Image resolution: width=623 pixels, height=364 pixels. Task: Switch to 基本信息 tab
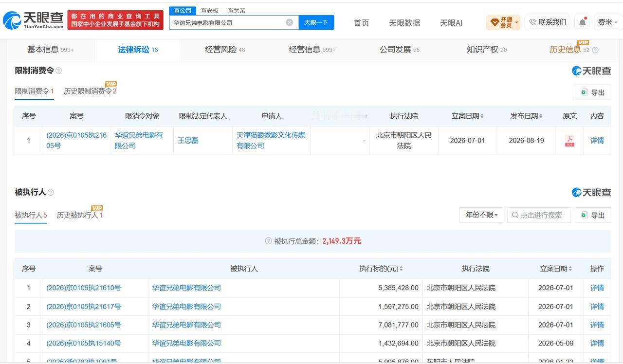coord(51,50)
